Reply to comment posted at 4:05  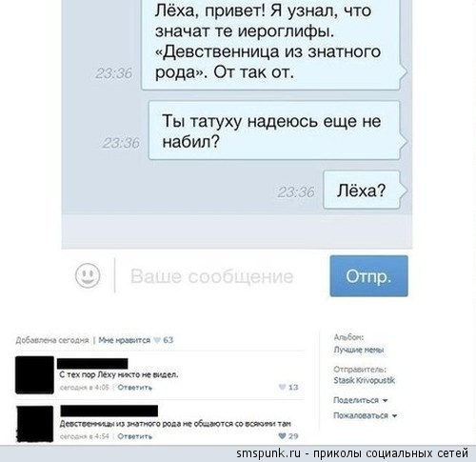135,388
